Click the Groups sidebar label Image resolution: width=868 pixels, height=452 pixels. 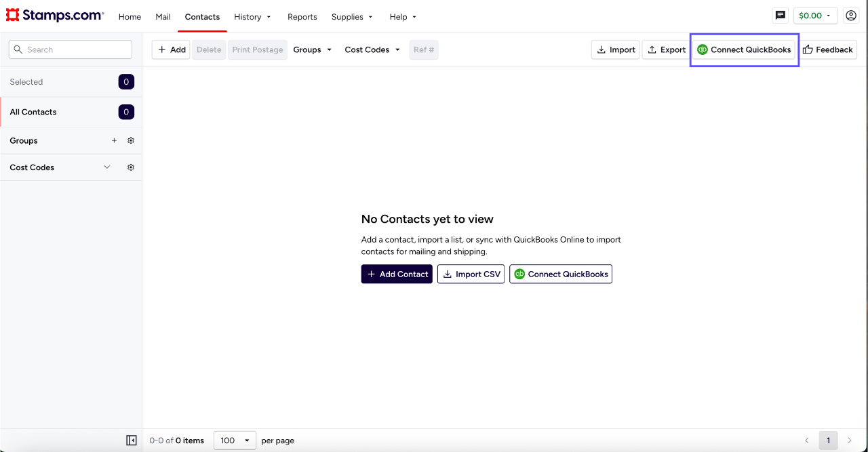pos(24,140)
